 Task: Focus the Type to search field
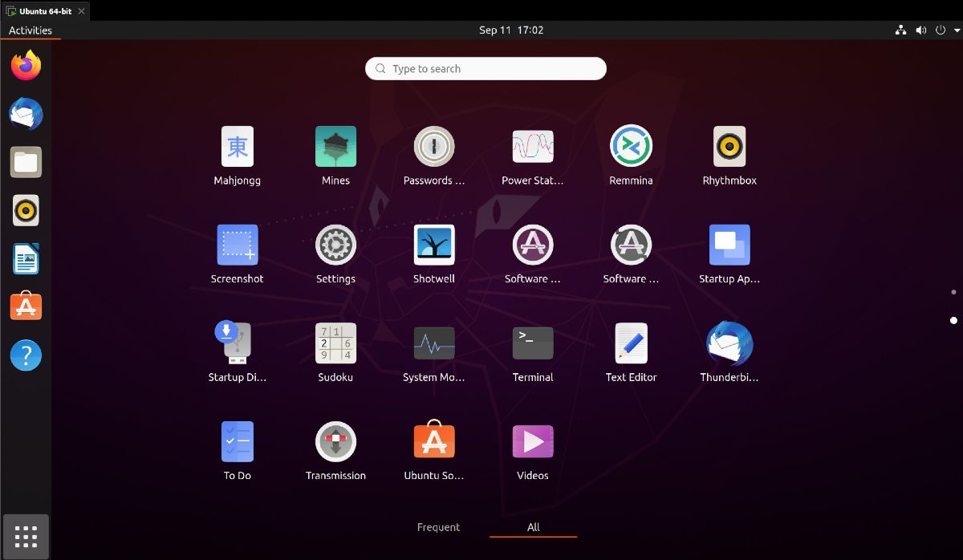click(486, 69)
